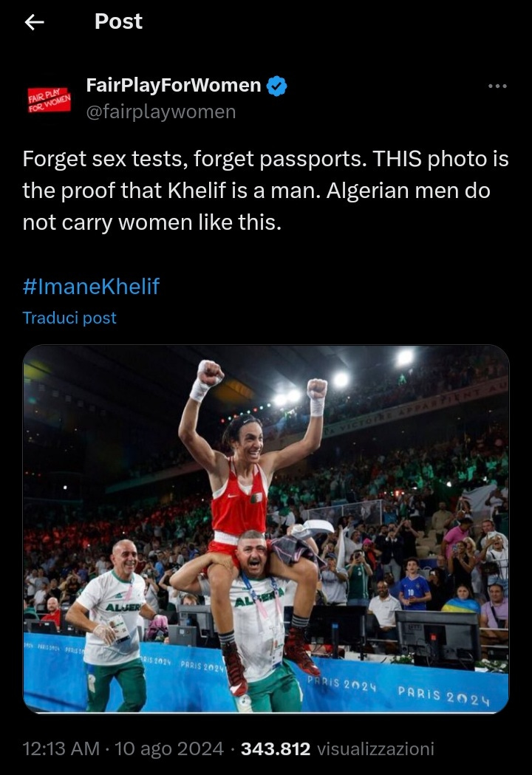Select the post text body
532x775 pixels.
(265, 191)
